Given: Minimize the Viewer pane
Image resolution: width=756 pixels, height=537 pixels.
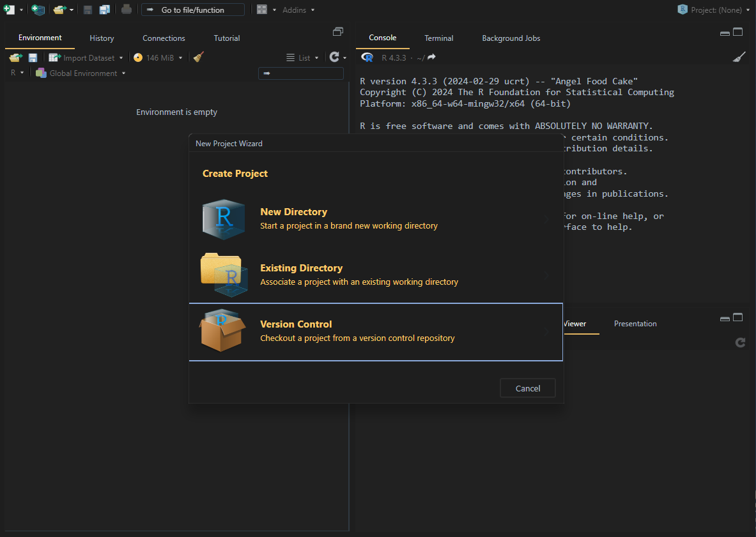Looking at the screenshot, I should click(x=725, y=319).
